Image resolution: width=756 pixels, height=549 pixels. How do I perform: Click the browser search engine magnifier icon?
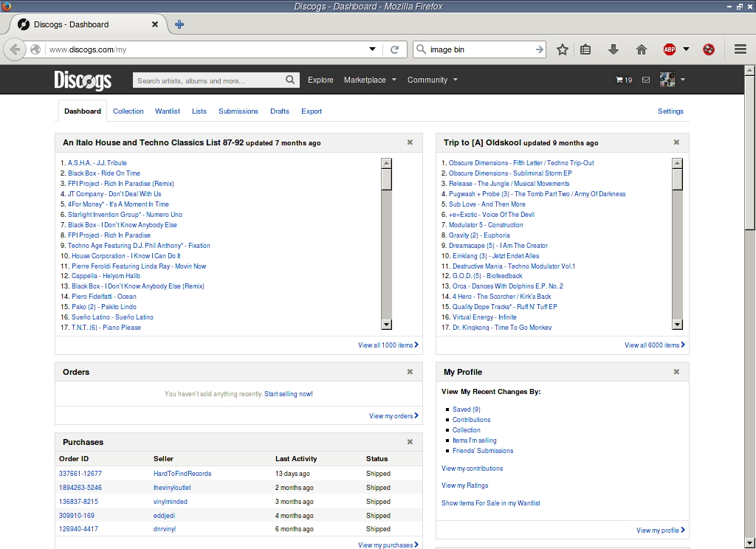[x=421, y=49]
